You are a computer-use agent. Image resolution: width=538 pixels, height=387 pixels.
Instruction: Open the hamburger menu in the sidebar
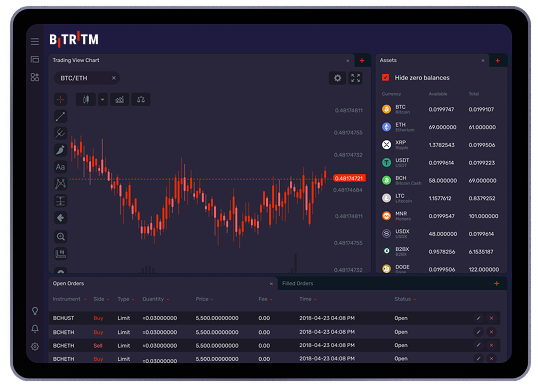pos(35,42)
